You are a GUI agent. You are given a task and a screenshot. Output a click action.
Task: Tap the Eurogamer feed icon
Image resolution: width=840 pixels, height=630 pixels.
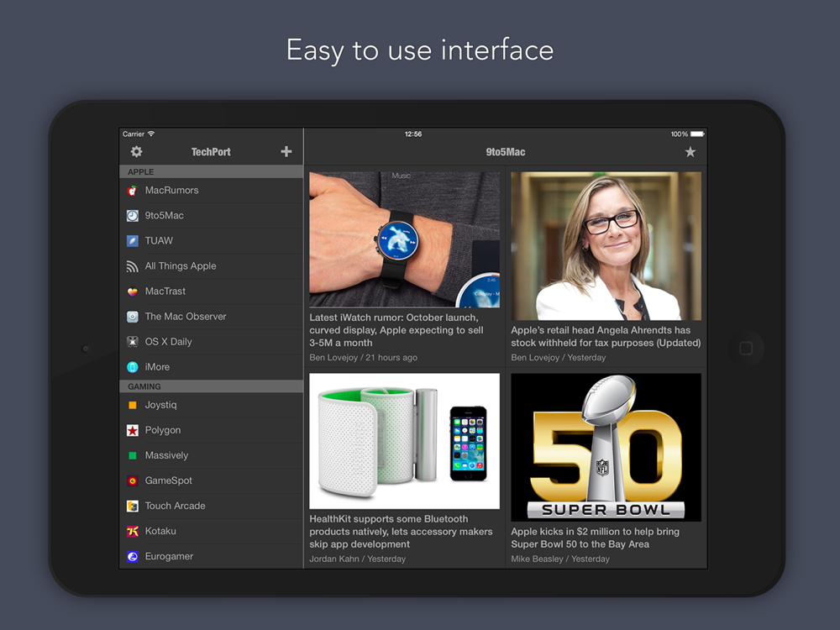(133, 556)
